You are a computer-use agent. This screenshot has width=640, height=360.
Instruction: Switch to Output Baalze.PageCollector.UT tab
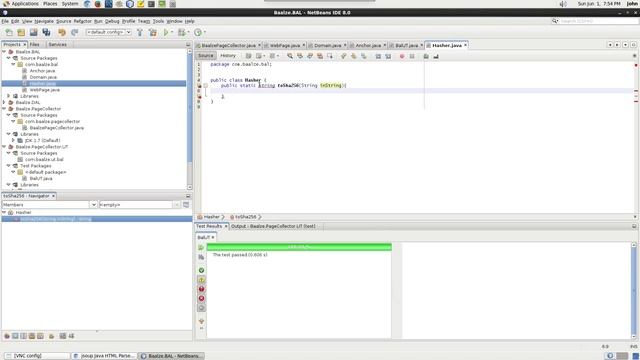click(273, 226)
